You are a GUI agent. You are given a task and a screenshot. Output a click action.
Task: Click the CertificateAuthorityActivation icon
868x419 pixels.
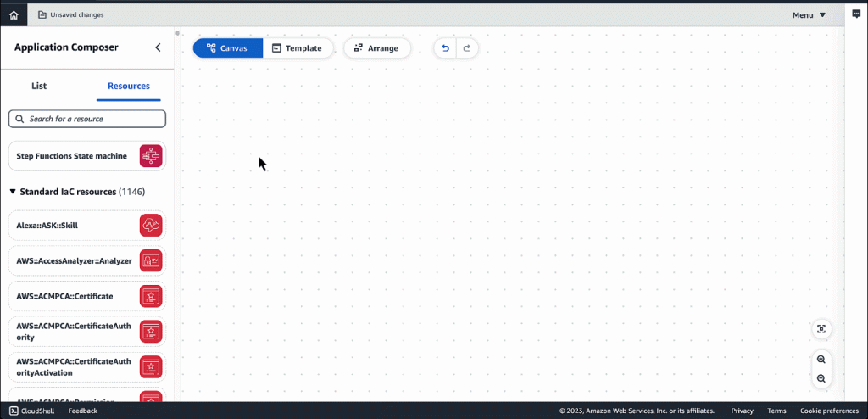coord(151,367)
